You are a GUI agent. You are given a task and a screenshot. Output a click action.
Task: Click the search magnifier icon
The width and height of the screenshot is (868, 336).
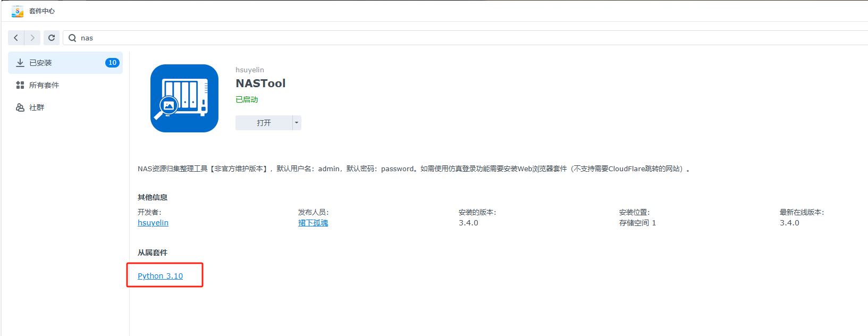click(72, 38)
